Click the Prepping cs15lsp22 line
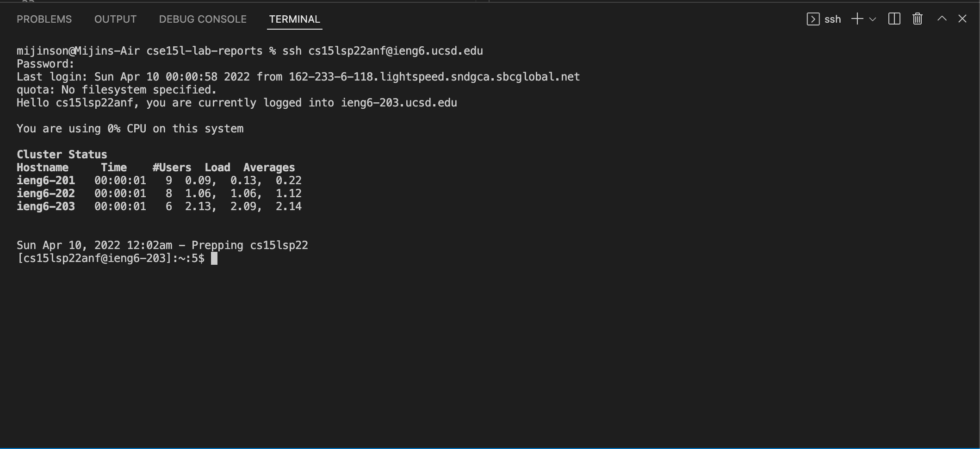 [x=162, y=245]
